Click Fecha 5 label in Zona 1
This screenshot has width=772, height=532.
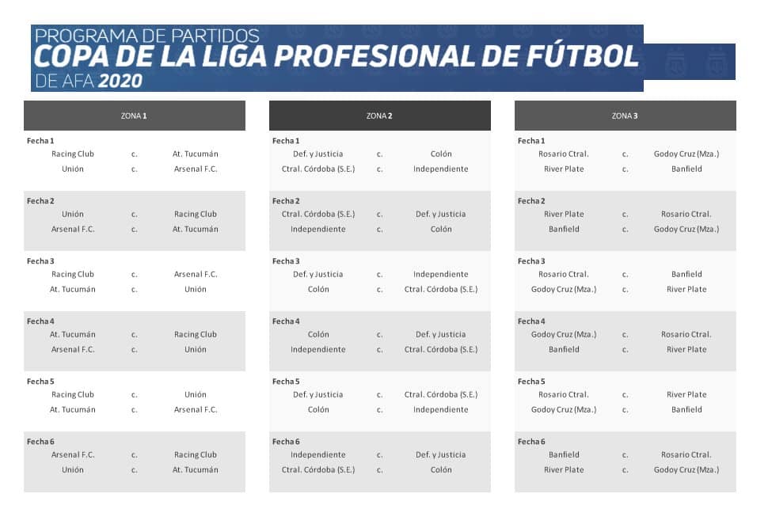point(40,382)
